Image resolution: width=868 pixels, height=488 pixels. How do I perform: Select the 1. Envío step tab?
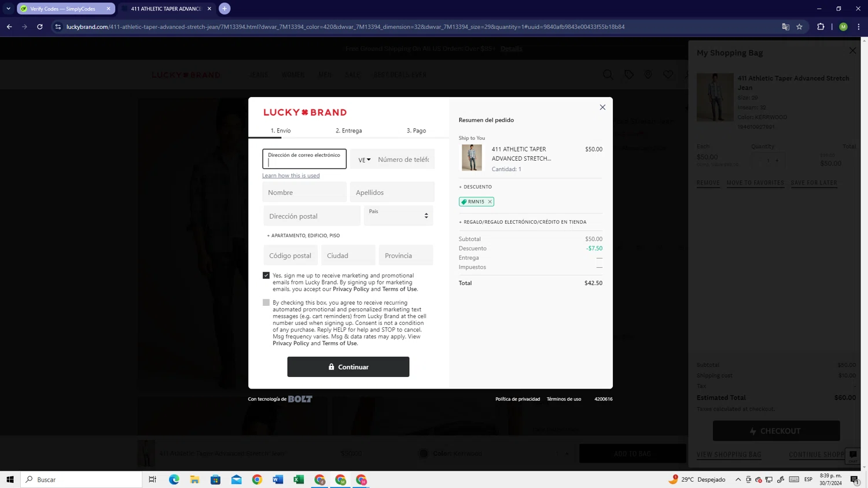click(x=281, y=131)
